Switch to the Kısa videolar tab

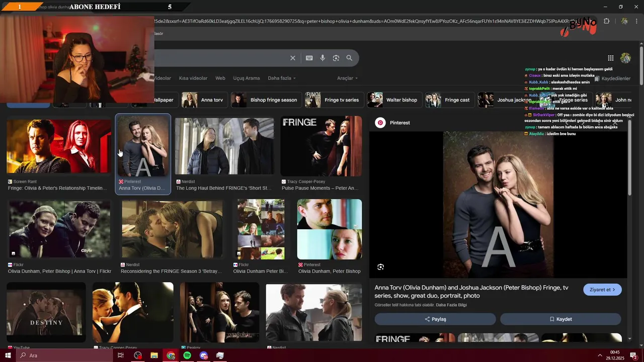[x=193, y=78]
